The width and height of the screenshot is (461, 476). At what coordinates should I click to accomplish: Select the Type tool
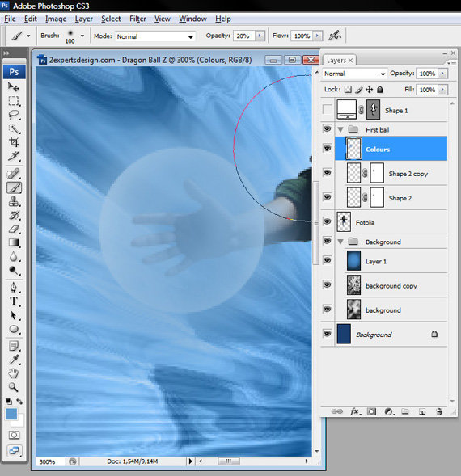click(14, 301)
